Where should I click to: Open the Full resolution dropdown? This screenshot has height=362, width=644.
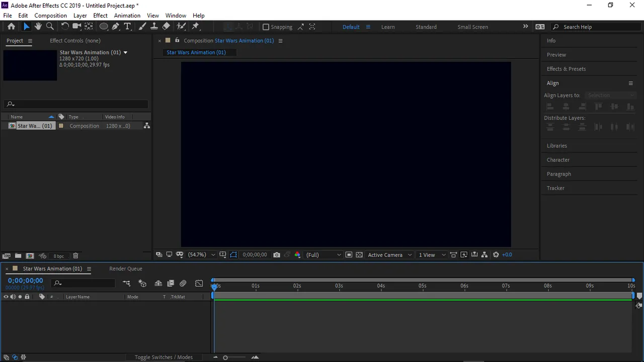point(324,255)
